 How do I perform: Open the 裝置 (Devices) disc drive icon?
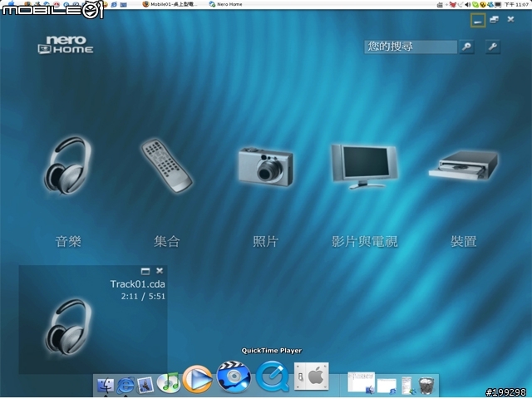tap(463, 165)
